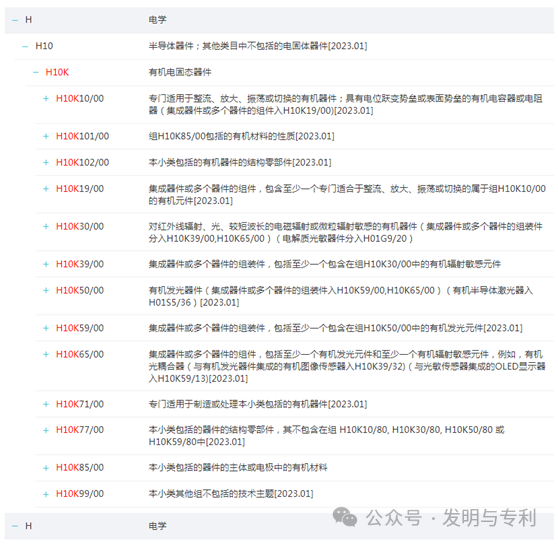Click the H10K102/00 description about 结构零部件

pyautogui.click(x=240, y=163)
